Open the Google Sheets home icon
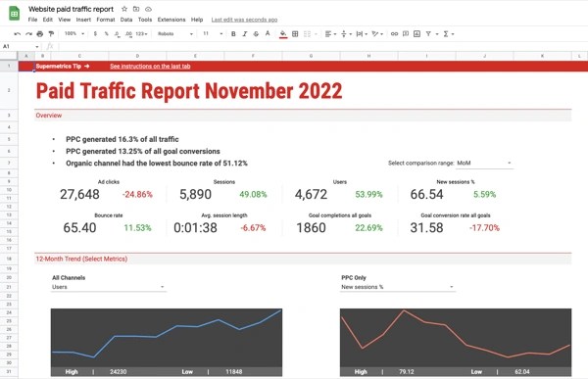Screen dimensions: 588x379 [x=15, y=14]
